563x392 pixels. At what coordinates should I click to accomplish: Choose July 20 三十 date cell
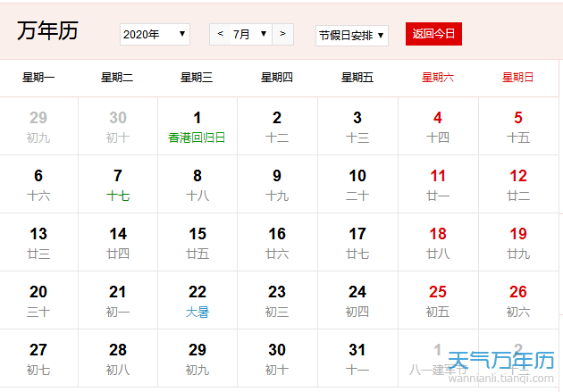click(x=38, y=300)
